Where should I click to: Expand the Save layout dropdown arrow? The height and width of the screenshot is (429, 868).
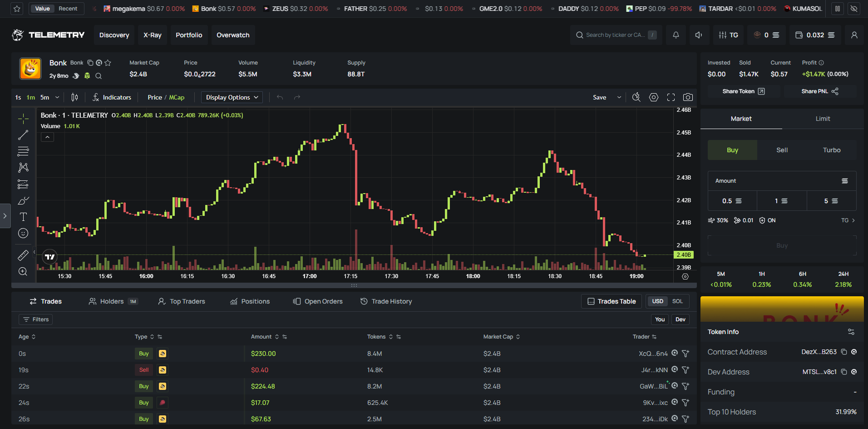619,97
